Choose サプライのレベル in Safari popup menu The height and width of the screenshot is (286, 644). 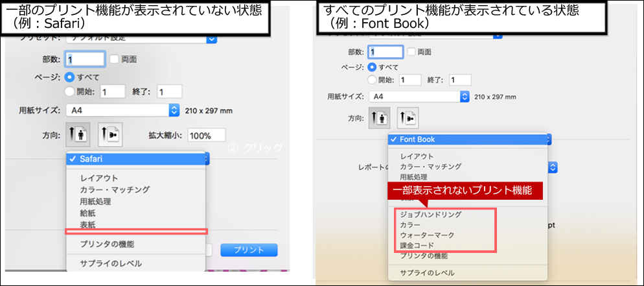[x=111, y=264]
